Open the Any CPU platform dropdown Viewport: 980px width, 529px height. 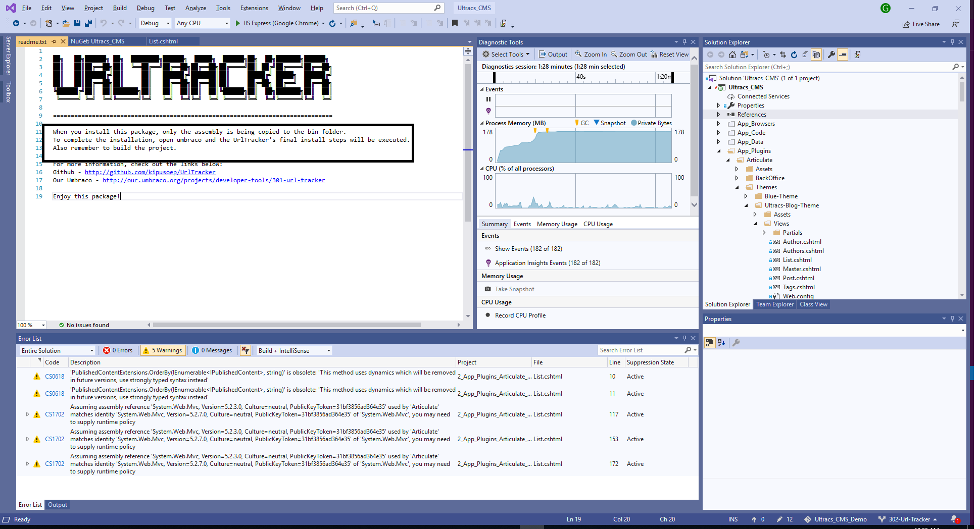[x=202, y=23]
